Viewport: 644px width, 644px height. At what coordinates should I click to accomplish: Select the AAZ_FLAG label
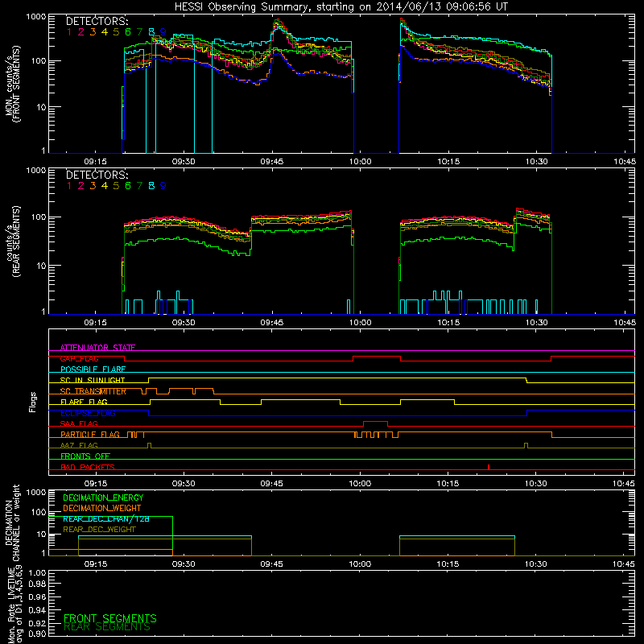pyautogui.click(x=79, y=445)
